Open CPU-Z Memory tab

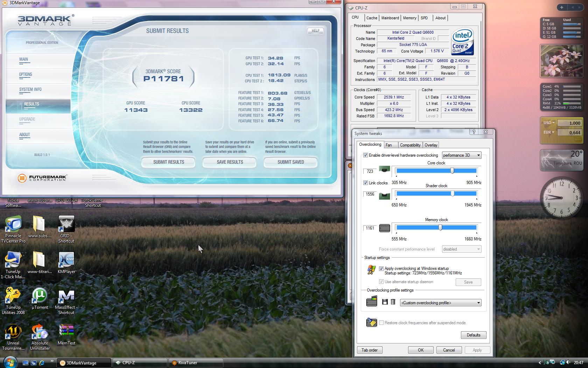click(x=409, y=18)
